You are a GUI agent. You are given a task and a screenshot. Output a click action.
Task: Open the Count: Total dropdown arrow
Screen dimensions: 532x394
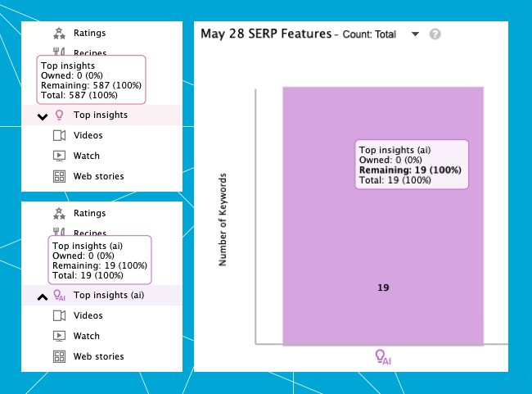[x=415, y=34]
